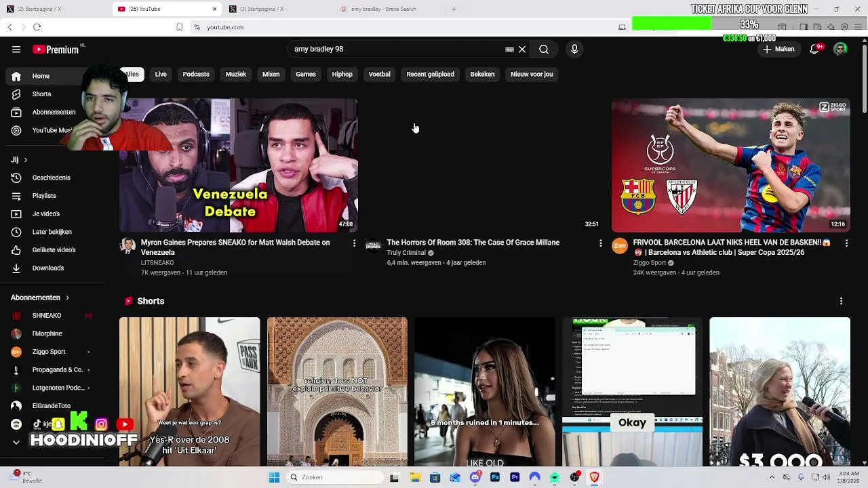The height and width of the screenshot is (488, 868).
Task: Open Later bekijken list
Action: 52,232
